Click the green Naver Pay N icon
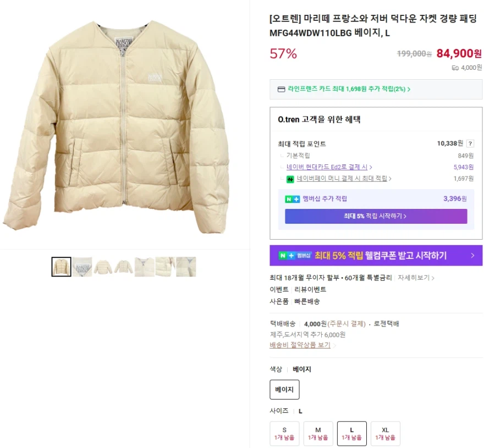Viewport: 495px width, 448px height. click(290, 178)
